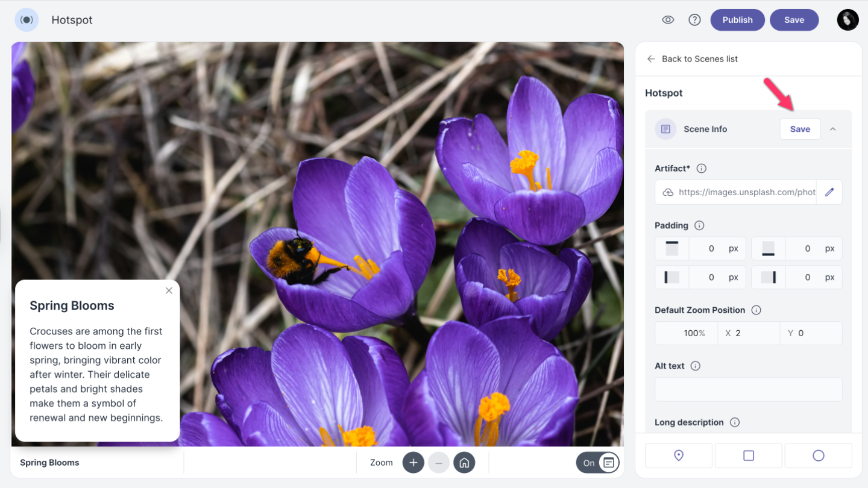Toggle the description panel On switch
The width and height of the screenshot is (868, 488).
pyautogui.click(x=598, y=463)
